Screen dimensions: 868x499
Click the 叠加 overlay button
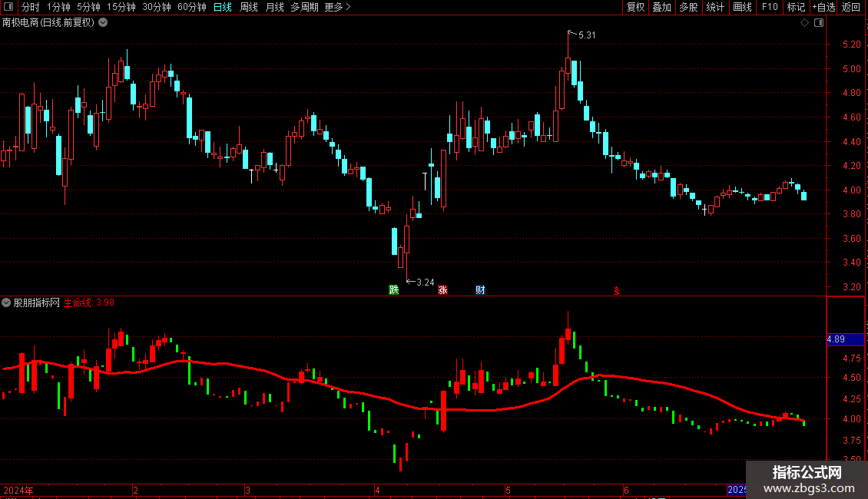[x=661, y=7]
